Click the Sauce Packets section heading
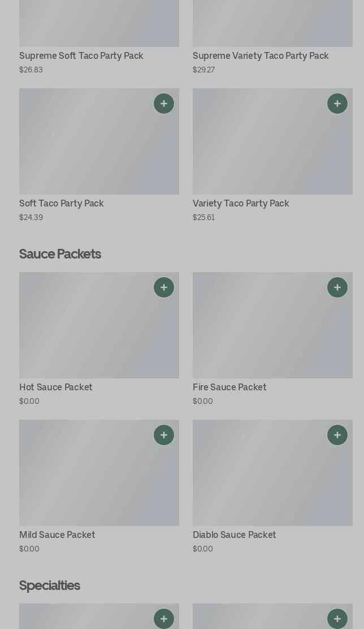 pos(60,254)
